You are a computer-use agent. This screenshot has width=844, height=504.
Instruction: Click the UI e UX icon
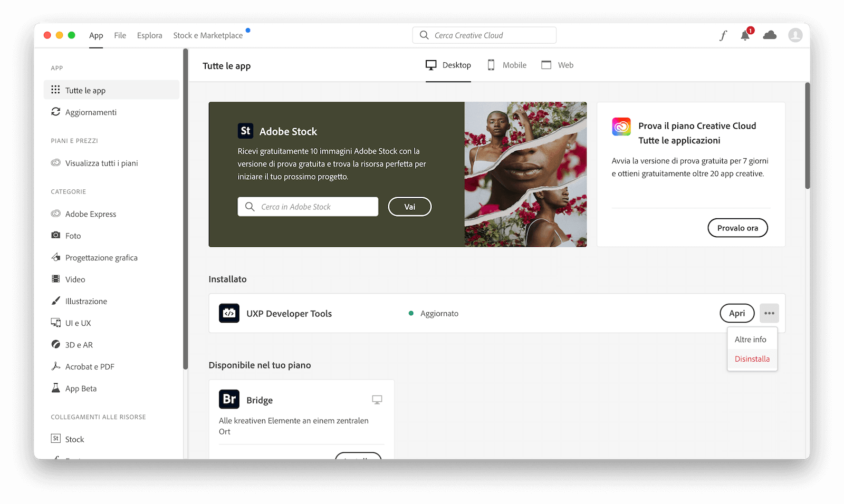pos(55,323)
